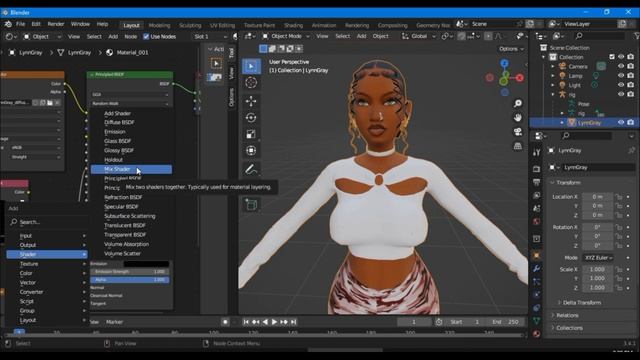640x360 pixels.
Task: Click the Search field in Add menu
Action: click(x=47, y=222)
